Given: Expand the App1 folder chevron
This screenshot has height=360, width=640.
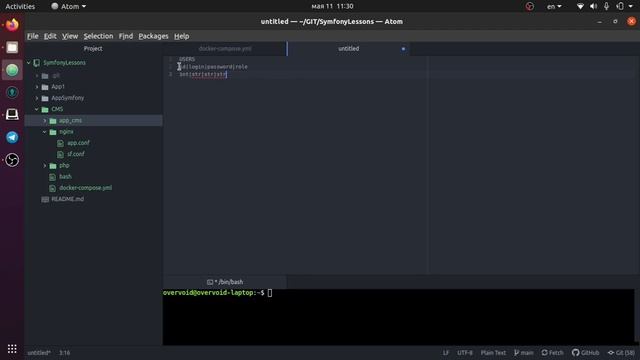Looking at the screenshot, I should tap(37, 87).
